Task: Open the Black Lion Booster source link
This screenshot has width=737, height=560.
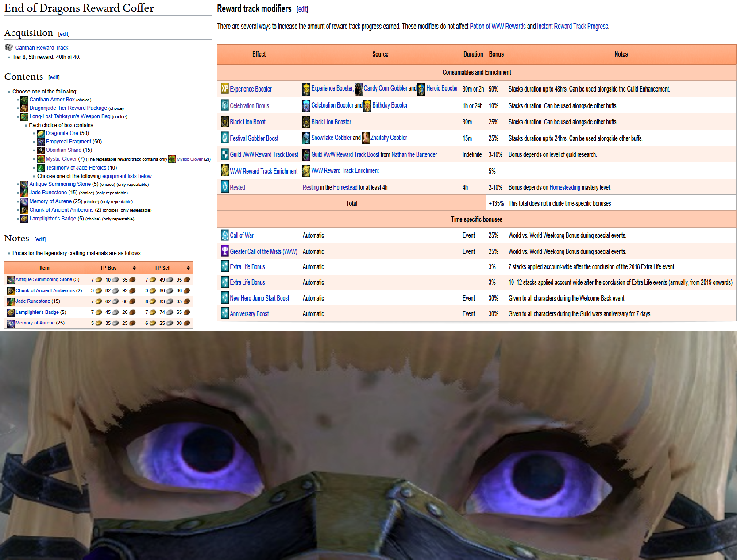Action: pos(331,122)
